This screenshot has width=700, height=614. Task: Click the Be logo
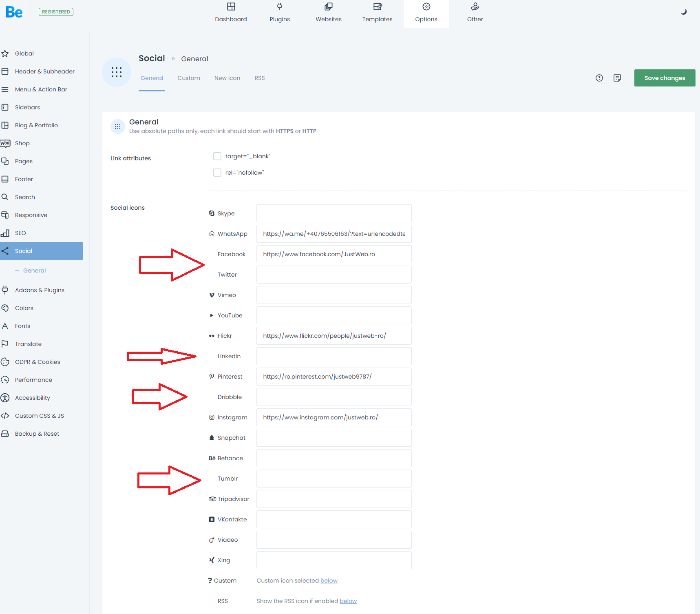click(14, 12)
